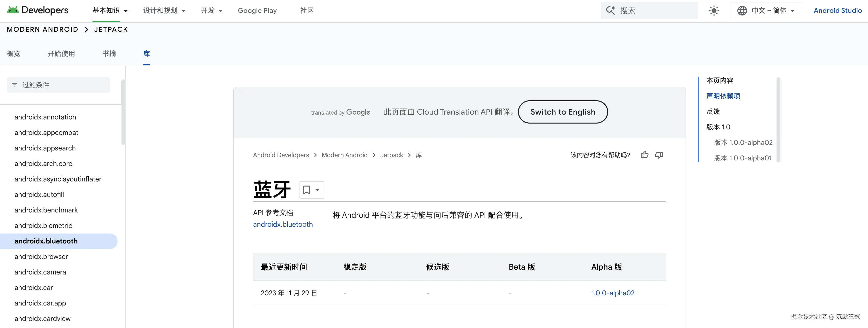Viewport: 868px width, 328px height.
Task: Select the 库 tab
Action: point(147,54)
